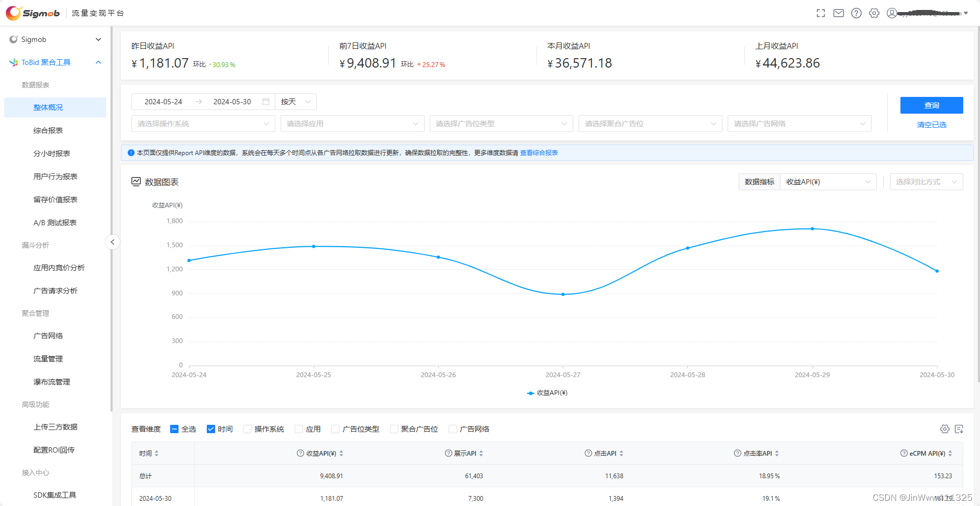Open the mail messages icon
The height and width of the screenshot is (506, 980).
click(839, 13)
